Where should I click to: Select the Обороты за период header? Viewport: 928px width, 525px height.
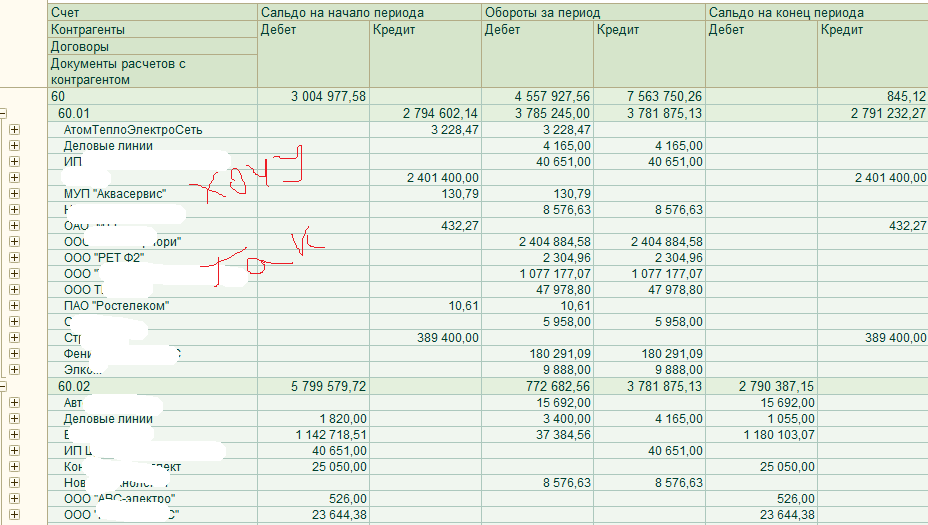pos(593,13)
